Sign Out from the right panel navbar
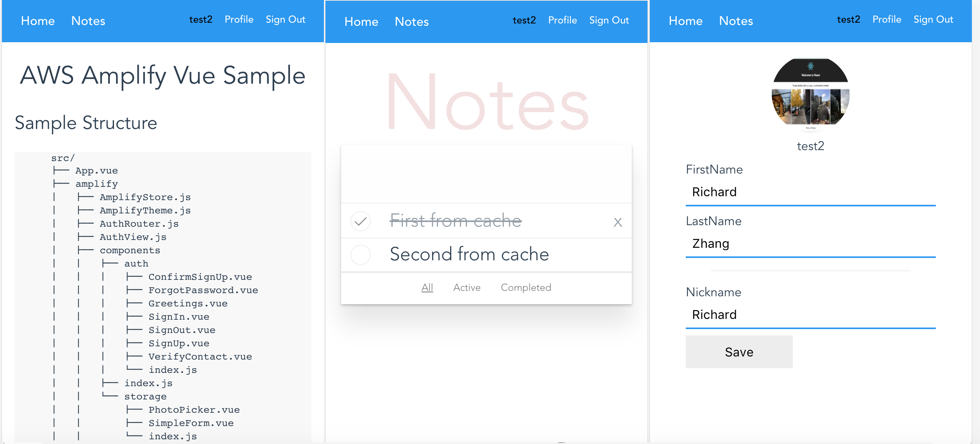 pyautogui.click(x=933, y=20)
